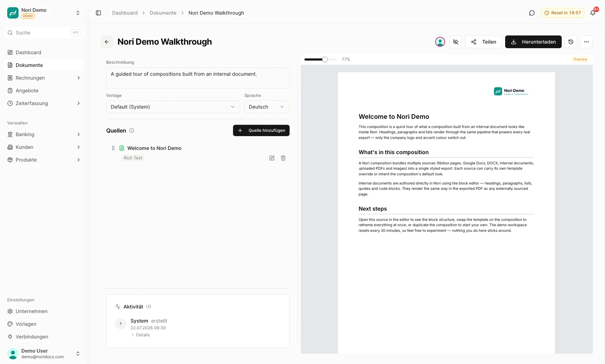Click Dokumente breadcrumb link
The image size is (605, 364).
point(163,13)
